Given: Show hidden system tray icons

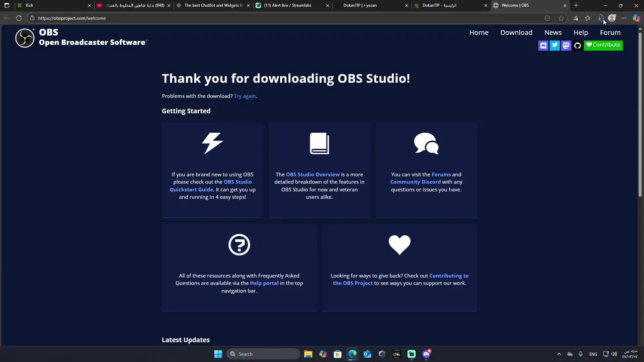Looking at the screenshot, I should pyautogui.click(x=558, y=354).
